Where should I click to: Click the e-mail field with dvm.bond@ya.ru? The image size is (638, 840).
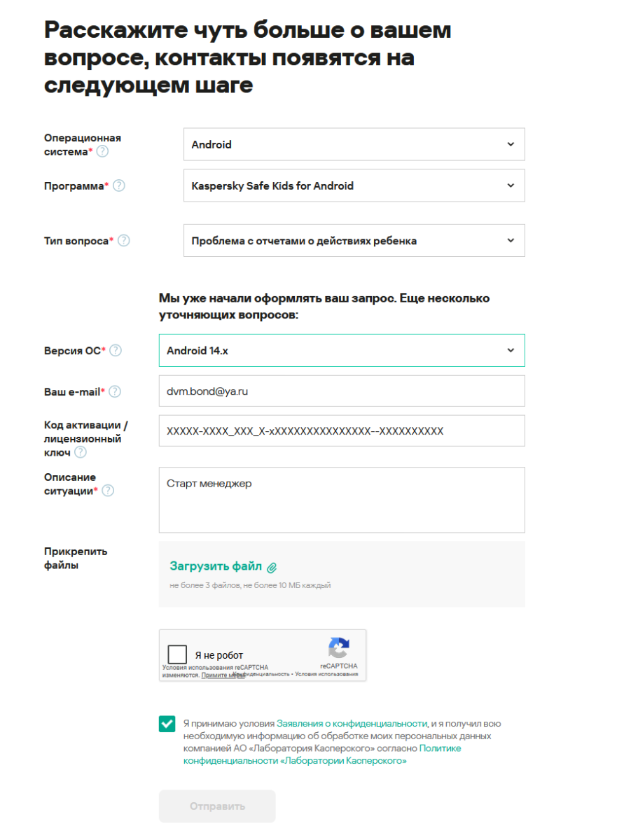pyautogui.click(x=341, y=391)
